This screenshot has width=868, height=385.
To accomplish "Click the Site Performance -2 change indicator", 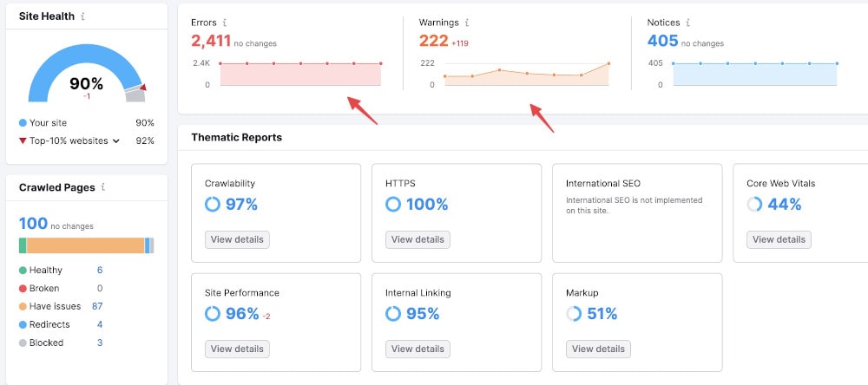I will coord(266,316).
